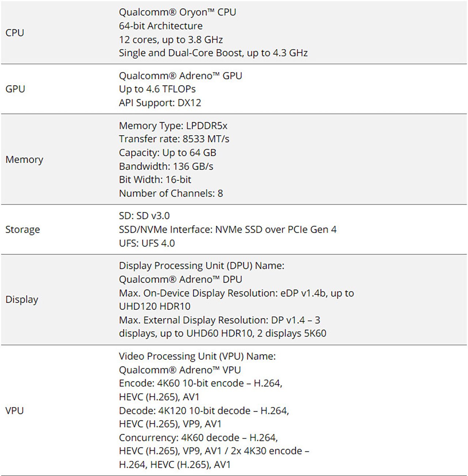Click the Single and Dual-Core Boost line

[213, 53]
